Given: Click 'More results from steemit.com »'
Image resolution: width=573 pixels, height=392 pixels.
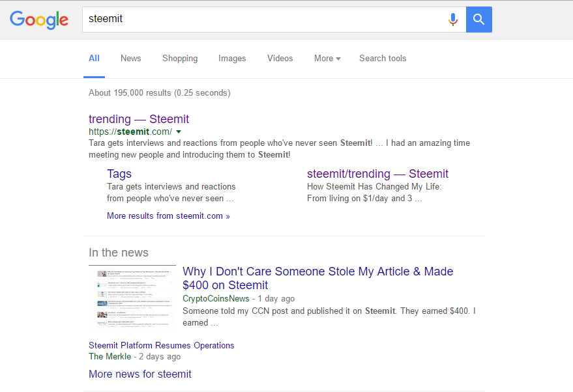Looking at the screenshot, I should click(168, 216).
